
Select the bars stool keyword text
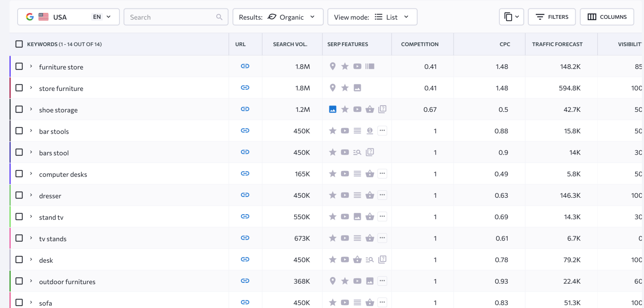pos(54,153)
